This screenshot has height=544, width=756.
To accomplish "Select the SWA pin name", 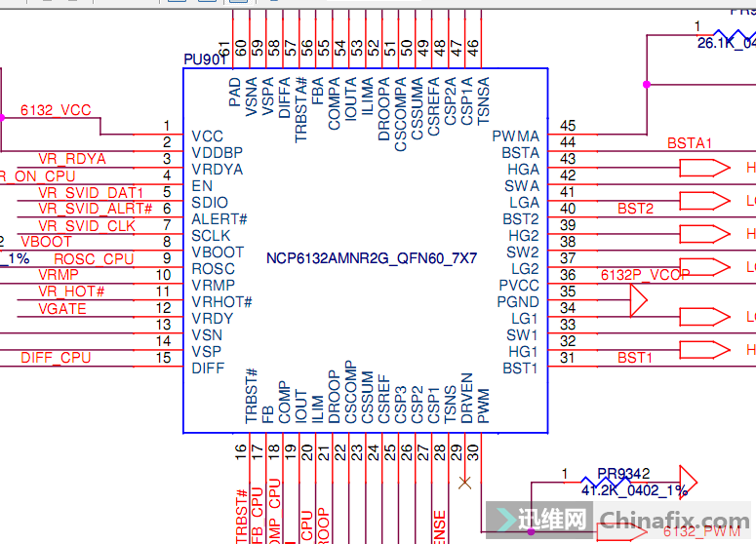I will [x=522, y=186].
